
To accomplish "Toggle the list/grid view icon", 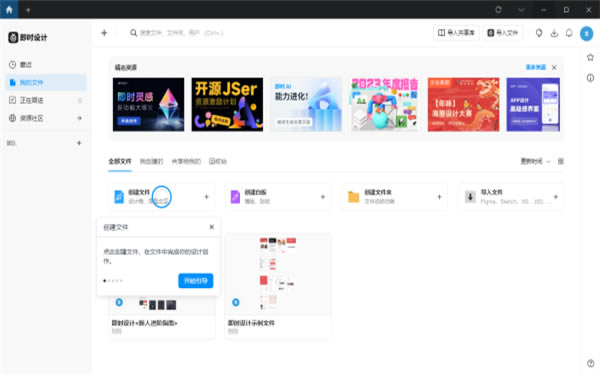I will 561,161.
